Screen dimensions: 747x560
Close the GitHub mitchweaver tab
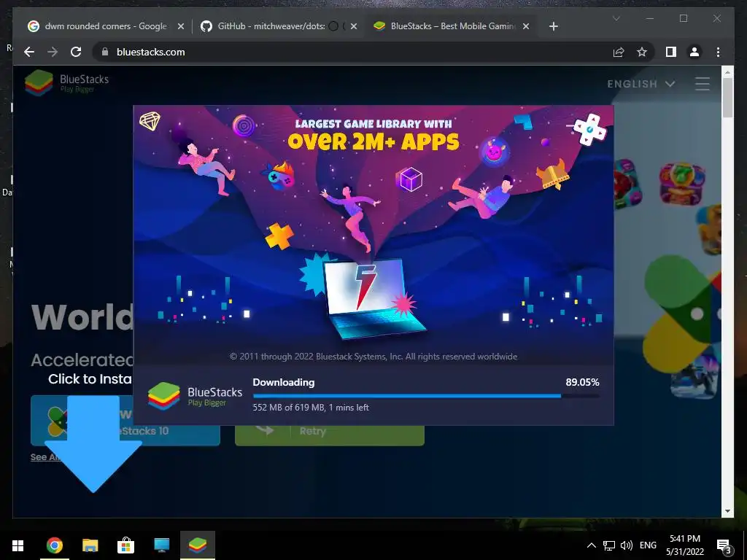pyautogui.click(x=354, y=26)
